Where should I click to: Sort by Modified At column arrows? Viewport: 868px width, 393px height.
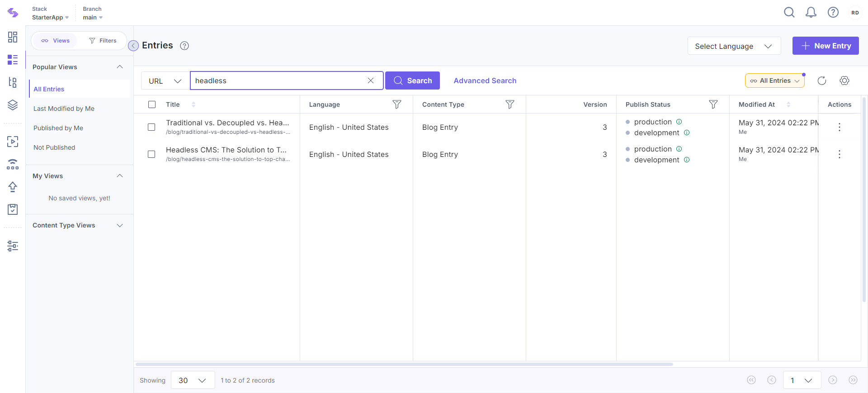pyautogui.click(x=788, y=104)
